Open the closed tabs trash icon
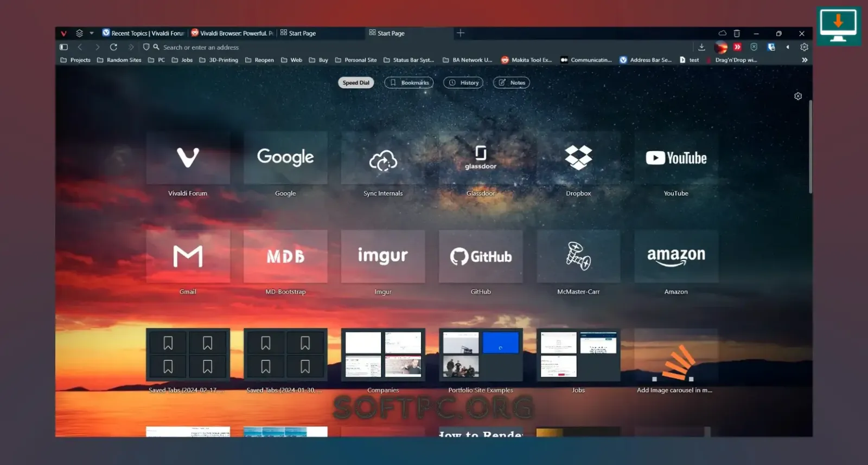 click(x=737, y=33)
